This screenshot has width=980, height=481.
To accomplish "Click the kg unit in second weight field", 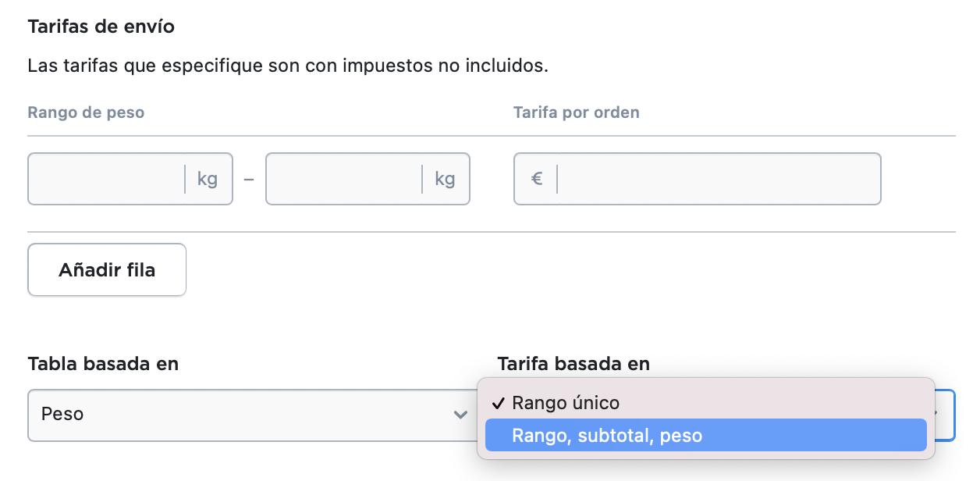I will (x=445, y=179).
